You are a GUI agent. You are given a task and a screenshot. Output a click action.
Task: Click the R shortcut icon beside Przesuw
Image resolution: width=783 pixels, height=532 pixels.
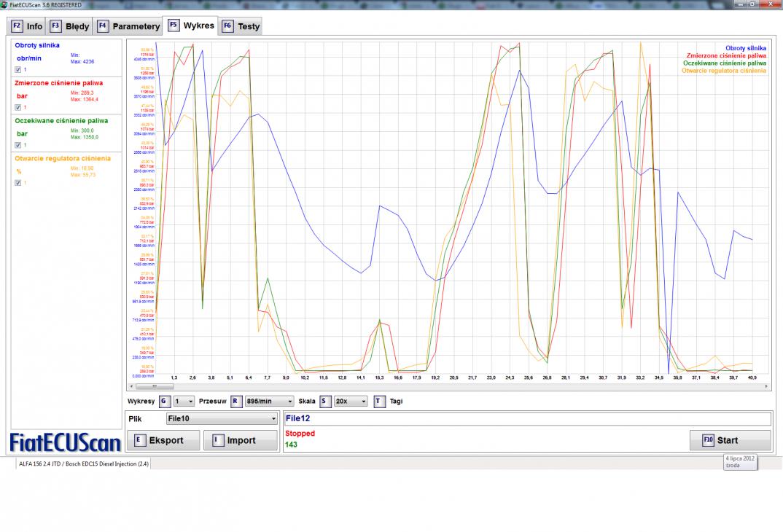235,401
